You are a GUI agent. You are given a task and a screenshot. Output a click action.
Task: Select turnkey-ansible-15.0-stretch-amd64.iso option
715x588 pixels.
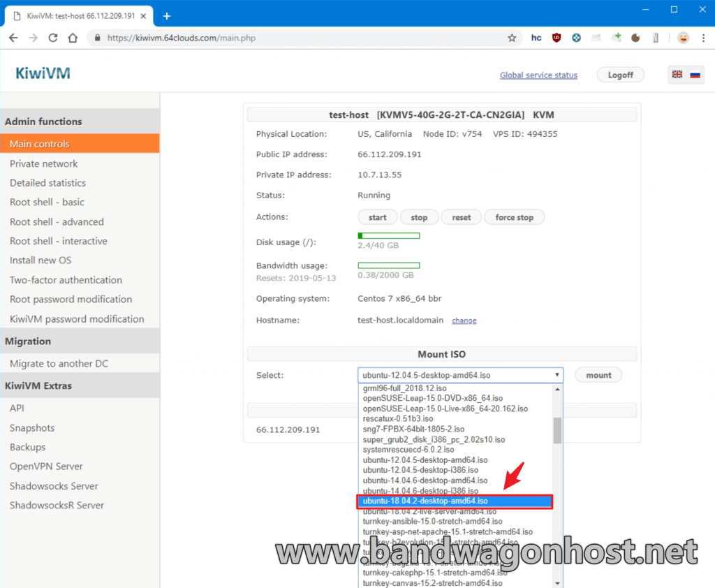click(x=455, y=522)
